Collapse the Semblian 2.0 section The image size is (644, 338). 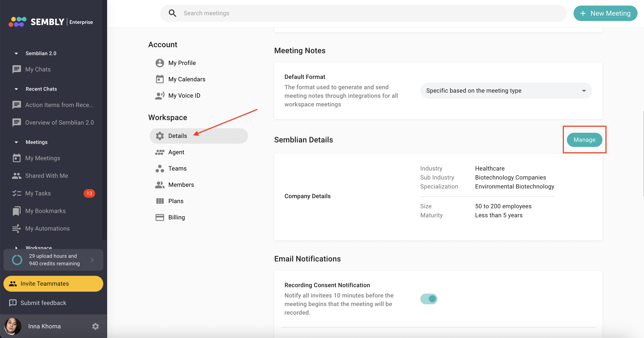click(16, 53)
